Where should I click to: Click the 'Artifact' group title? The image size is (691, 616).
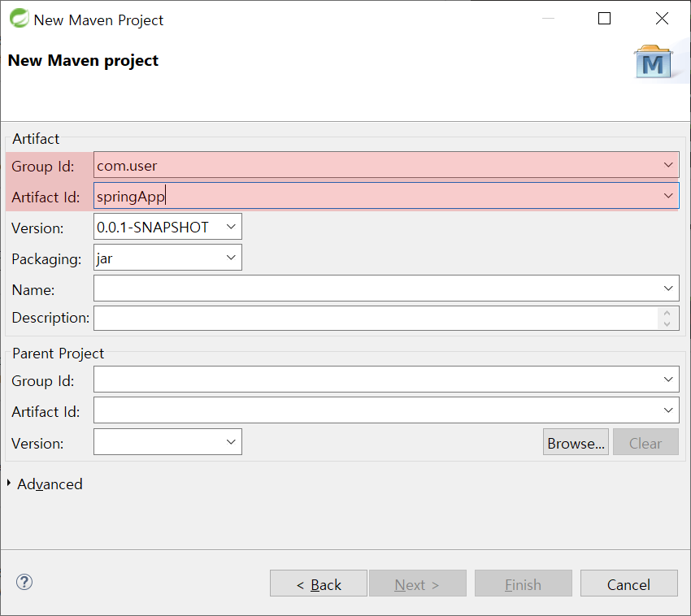click(x=36, y=139)
